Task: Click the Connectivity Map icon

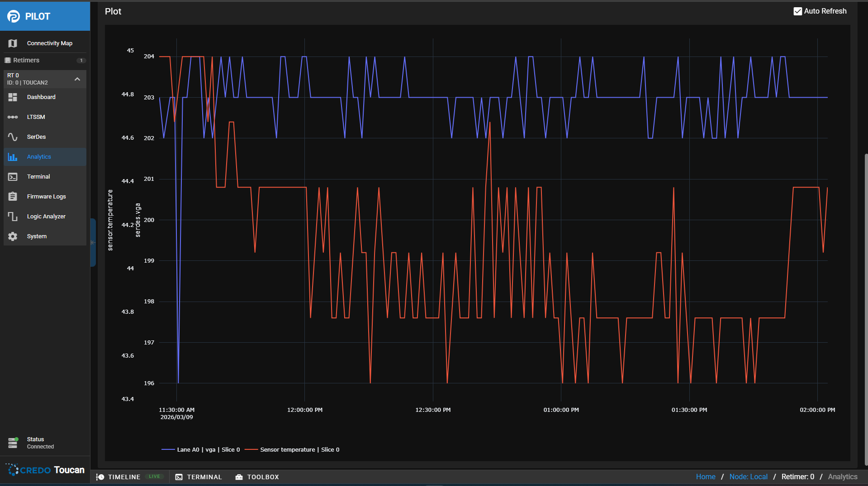Action: click(13, 43)
